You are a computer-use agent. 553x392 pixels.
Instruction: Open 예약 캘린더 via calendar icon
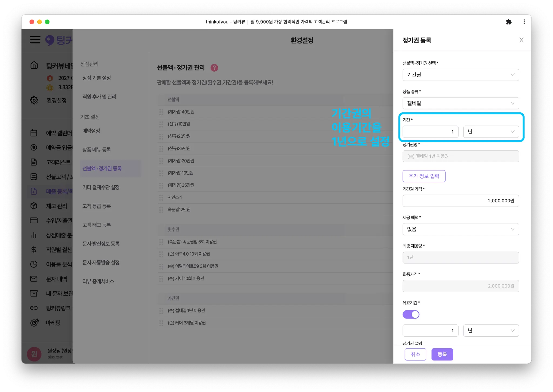(34, 133)
